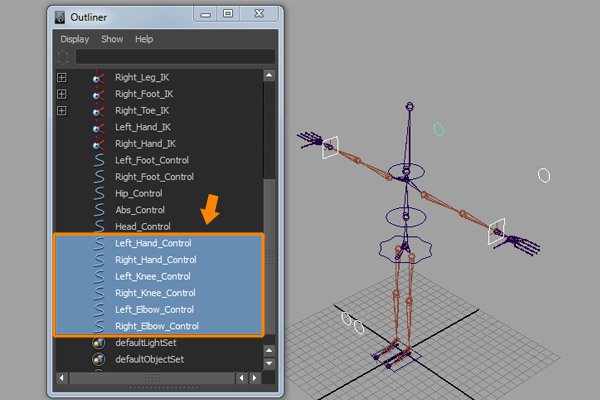Click the green circle control in viewport

pos(439,129)
